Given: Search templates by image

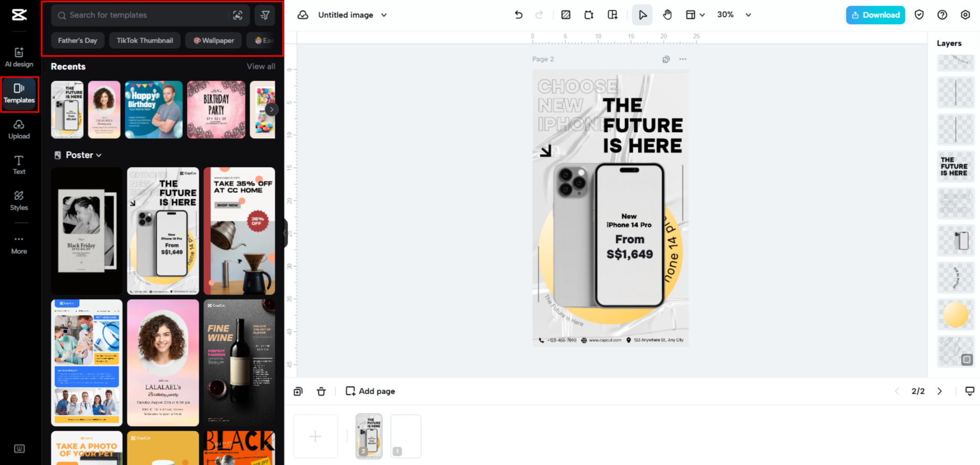Looking at the screenshot, I should (238, 15).
